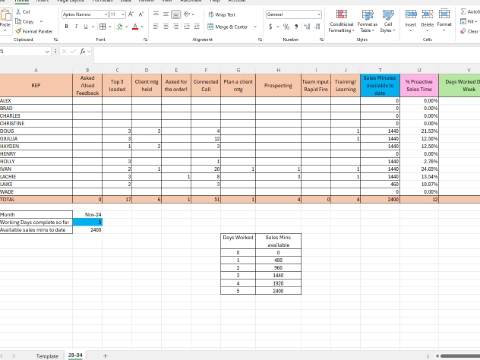Screen dimensions: 480x360
Task: Increase font size with larger A
Action: [x=131, y=14]
